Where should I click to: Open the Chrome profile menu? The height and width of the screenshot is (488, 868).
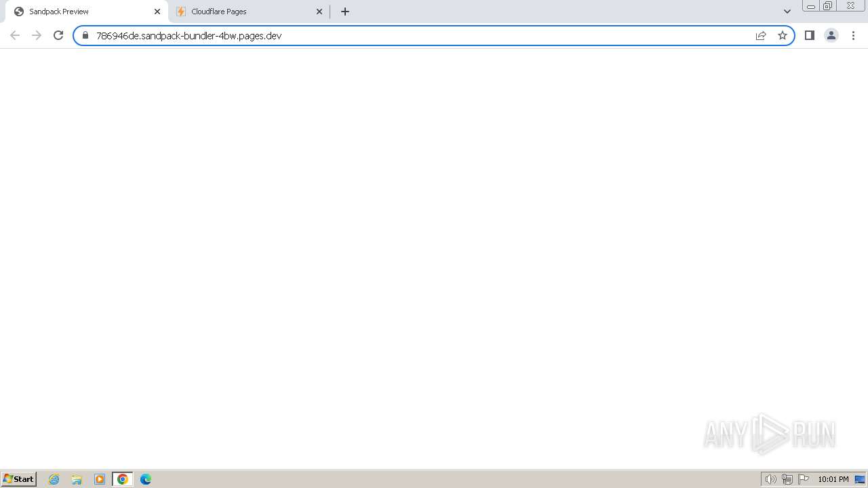(831, 35)
